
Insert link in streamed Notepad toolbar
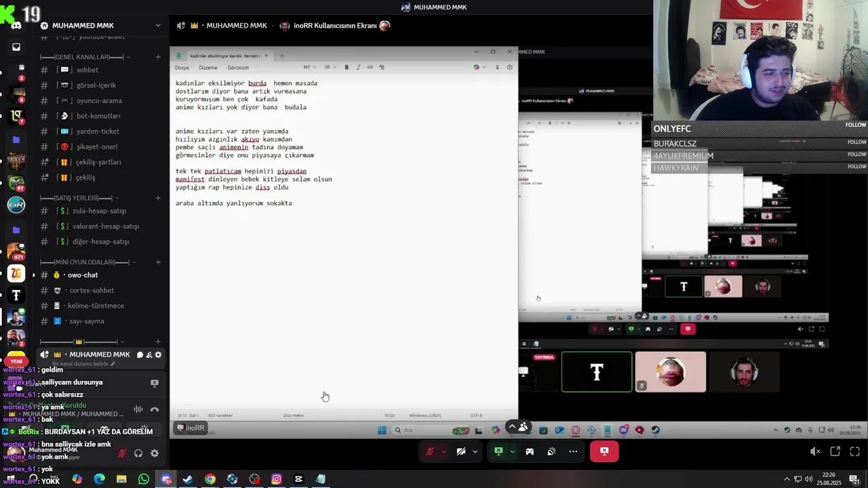(370, 68)
